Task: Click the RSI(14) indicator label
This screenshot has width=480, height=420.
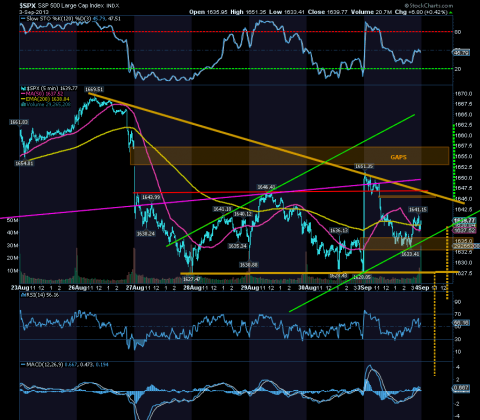Action: point(40,295)
